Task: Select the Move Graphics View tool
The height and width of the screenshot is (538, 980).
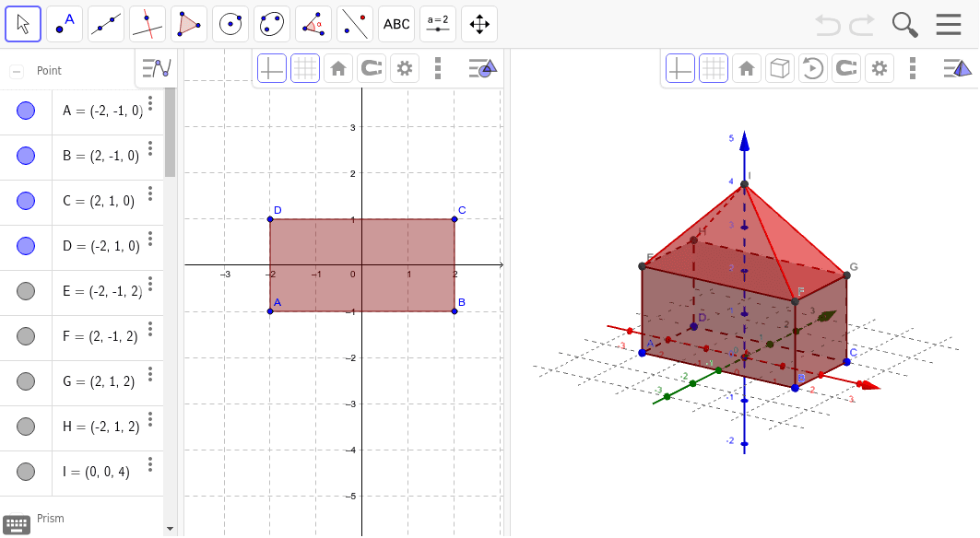Action: pyautogui.click(x=479, y=24)
